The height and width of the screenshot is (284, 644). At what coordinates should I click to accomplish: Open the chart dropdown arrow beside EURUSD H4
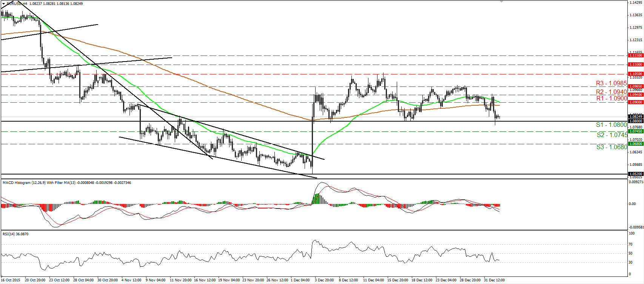(4, 4)
